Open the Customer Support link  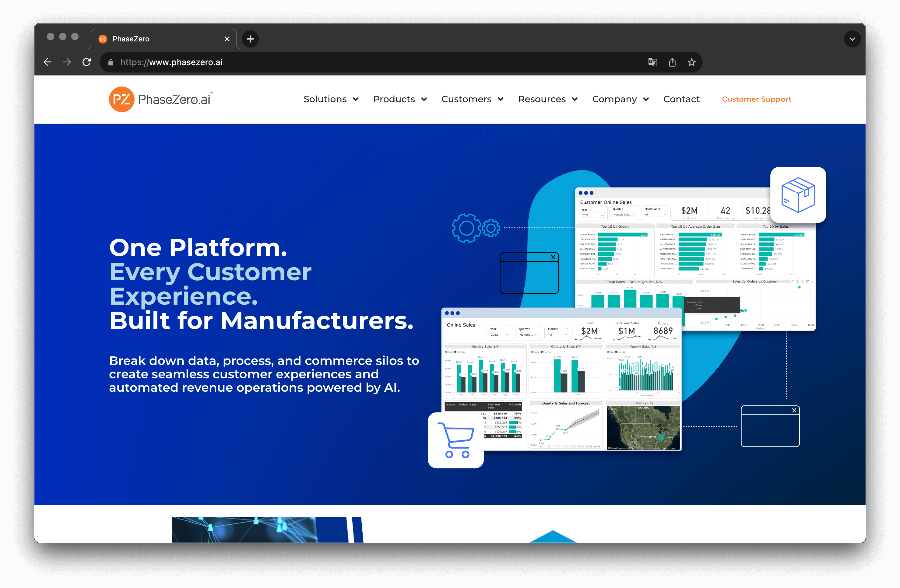click(756, 99)
